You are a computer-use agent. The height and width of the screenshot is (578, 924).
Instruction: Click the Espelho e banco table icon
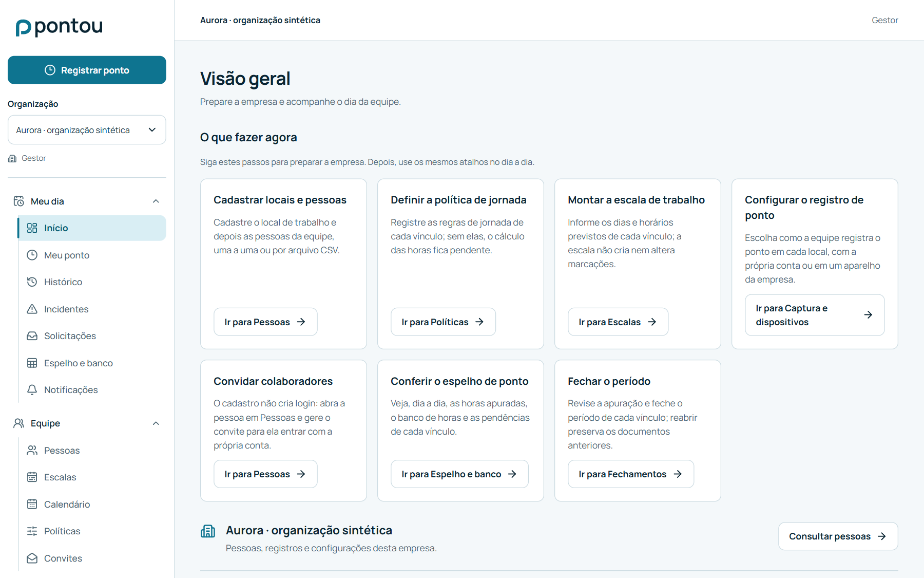(32, 363)
